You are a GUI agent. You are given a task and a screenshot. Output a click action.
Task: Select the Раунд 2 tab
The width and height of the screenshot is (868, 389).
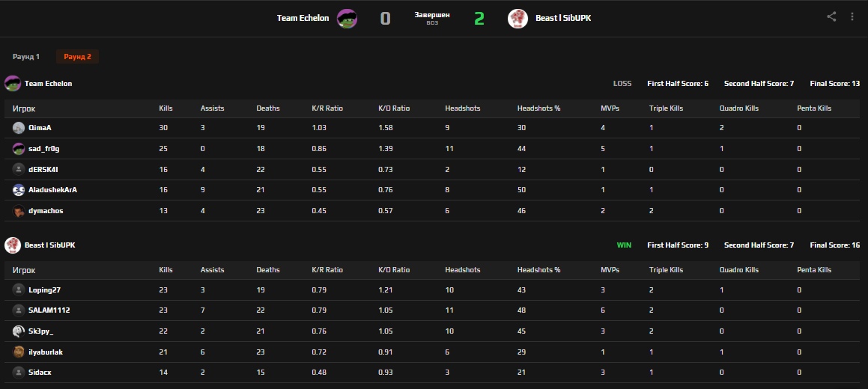[77, 57]
